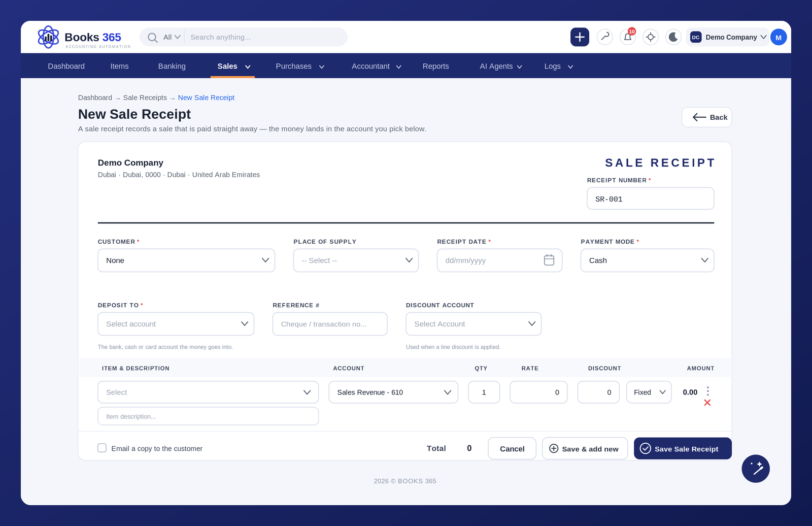Expand the Sales menu
812x526 pixels.
(233, 66)
